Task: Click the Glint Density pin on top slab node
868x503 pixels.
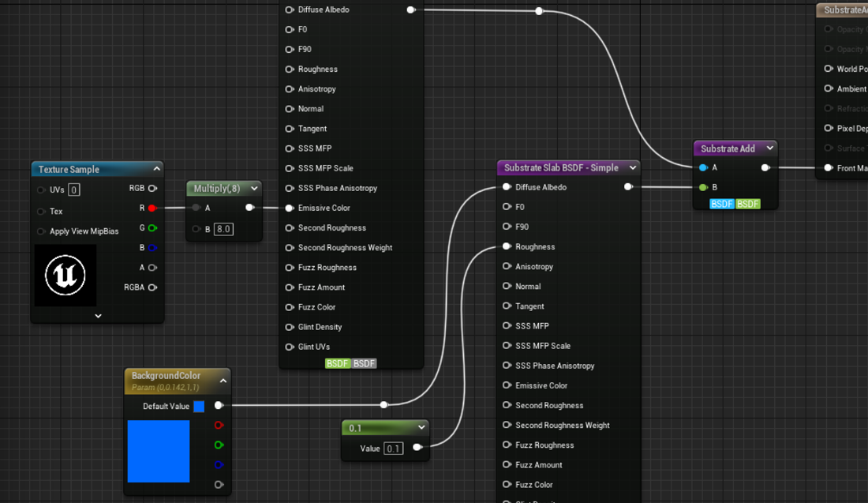Action: tap(289, 328)
